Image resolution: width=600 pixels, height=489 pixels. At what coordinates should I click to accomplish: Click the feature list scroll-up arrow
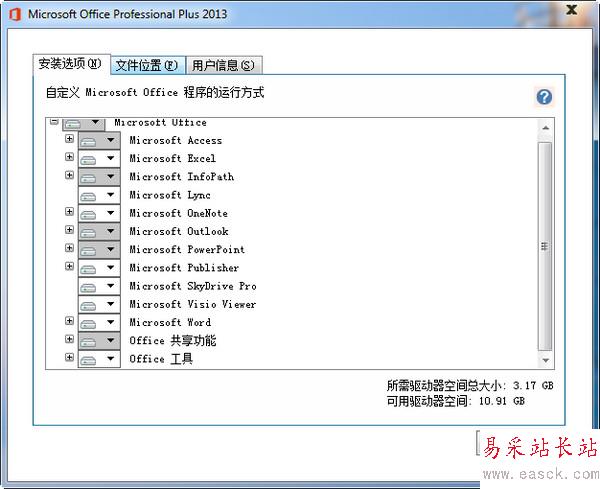(x=546, y=128)
